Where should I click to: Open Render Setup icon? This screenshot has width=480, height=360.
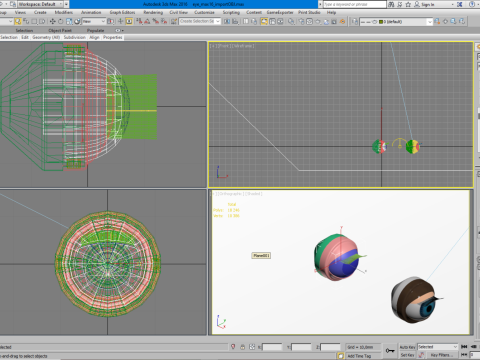point(301,21)
